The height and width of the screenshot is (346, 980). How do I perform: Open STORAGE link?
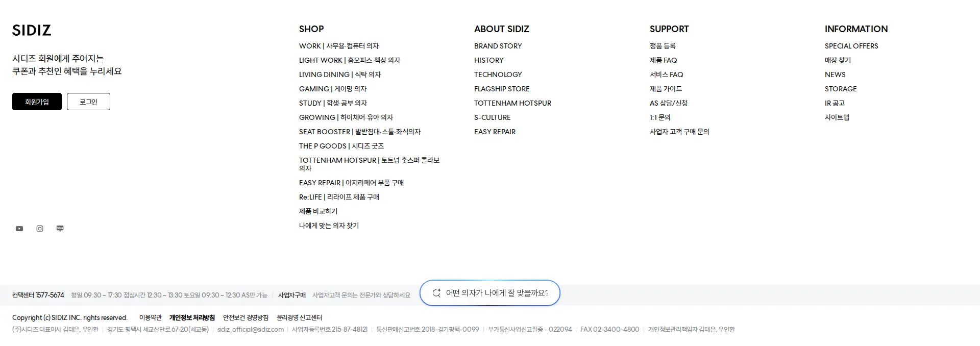point(841,89)
